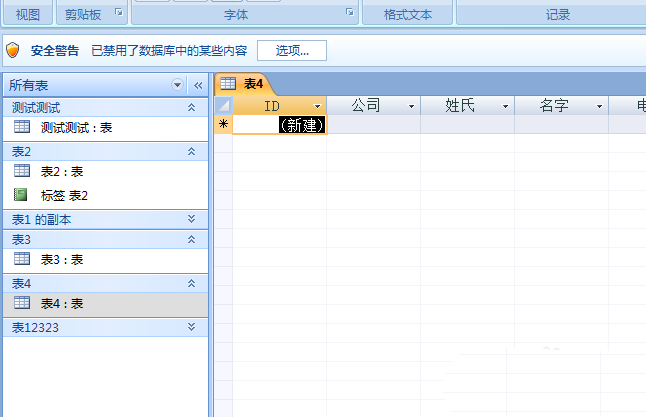Screen dimensions: 646x417
Task: Click select-all corner box of datasheet
Action: (x=224, y=105)
